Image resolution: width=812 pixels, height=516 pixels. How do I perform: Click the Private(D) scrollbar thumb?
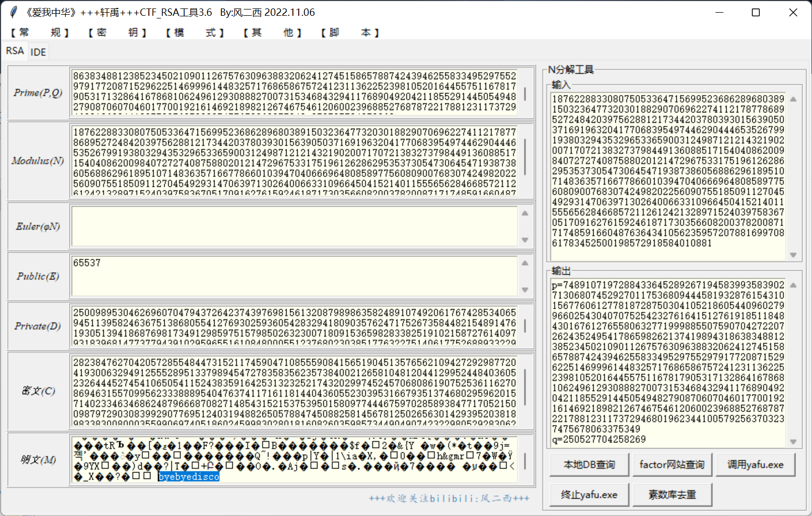coord(525,326)
